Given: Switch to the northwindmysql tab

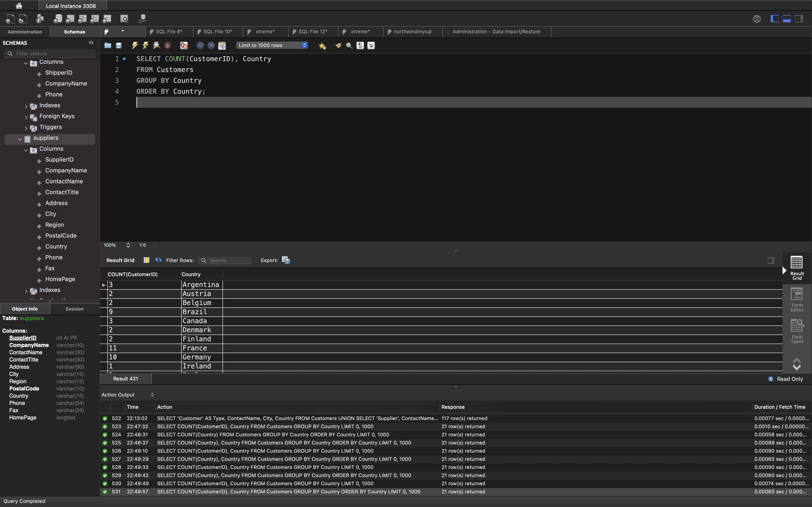Looking at the screenshot, I should pos(412,31).
